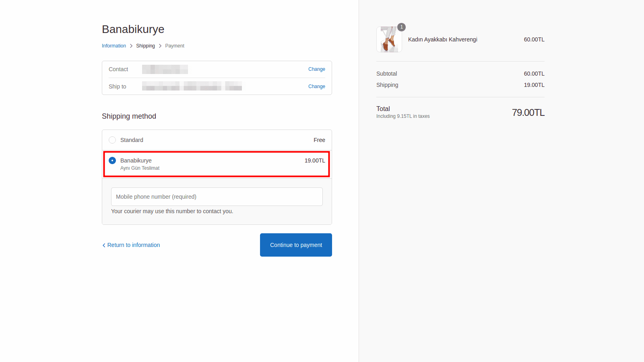
Task: Focus the Mobile phone number field
Action: pyautogui.click(x=217, y=197)
